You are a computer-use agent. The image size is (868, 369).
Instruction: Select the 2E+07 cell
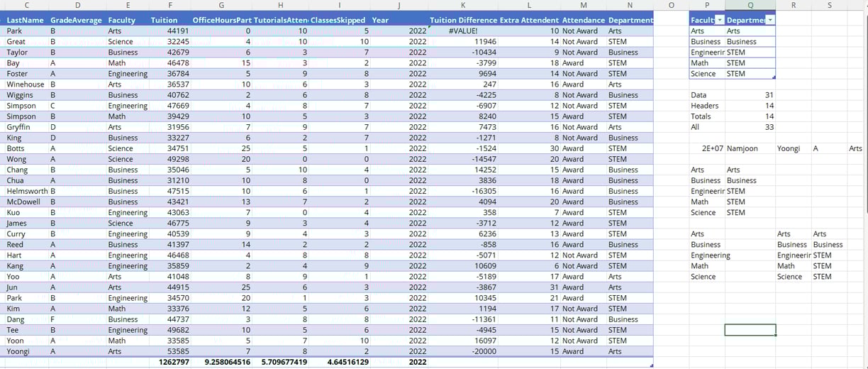707,148
